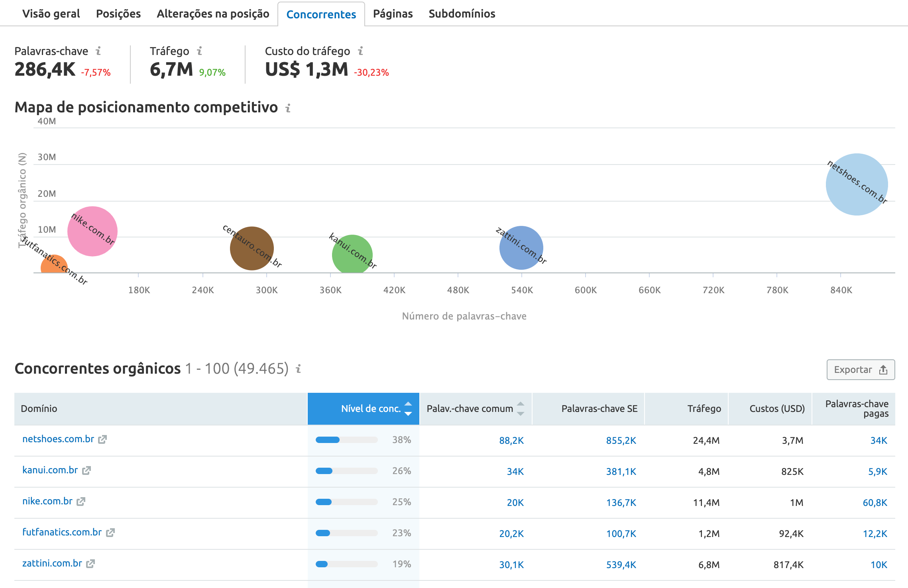Open the Visão geral tab
Image resolution: width=908 pixels, height=588 pixels.
tap(51, 14)
